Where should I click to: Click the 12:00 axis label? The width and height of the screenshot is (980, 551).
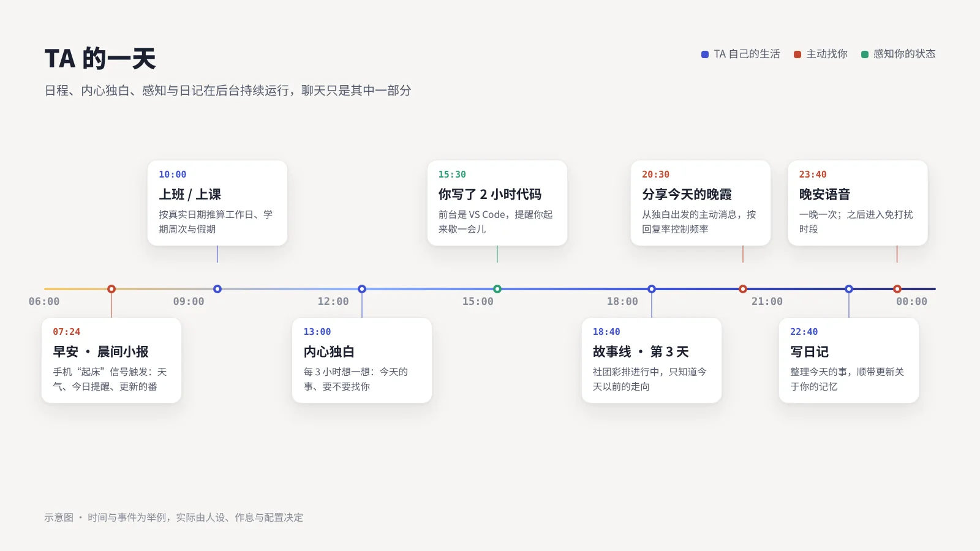[x=333, y=301]
